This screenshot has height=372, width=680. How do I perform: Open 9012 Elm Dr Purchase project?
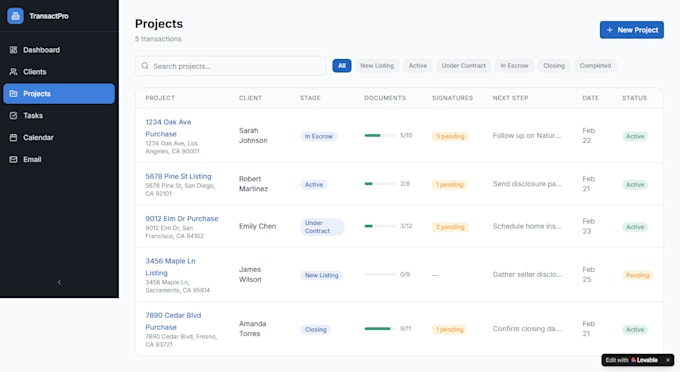(x=182, y=219)
